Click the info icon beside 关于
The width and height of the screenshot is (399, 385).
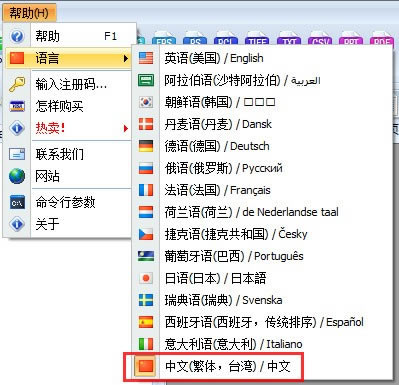click(17, 224)
